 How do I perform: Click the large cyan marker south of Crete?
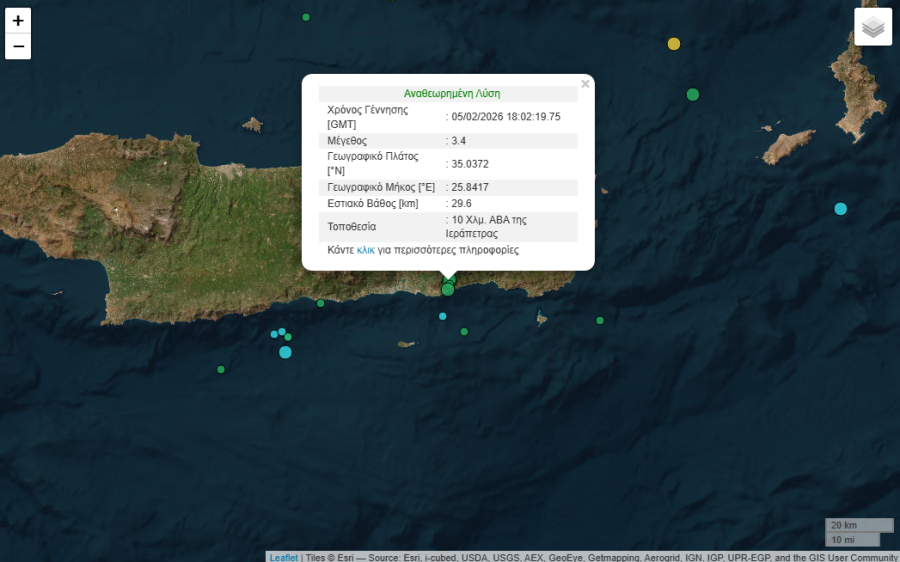[285, 352]
